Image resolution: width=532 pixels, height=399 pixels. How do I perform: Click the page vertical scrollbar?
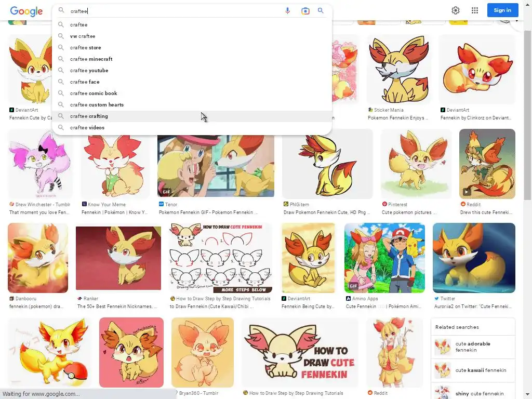pos(528,115)
